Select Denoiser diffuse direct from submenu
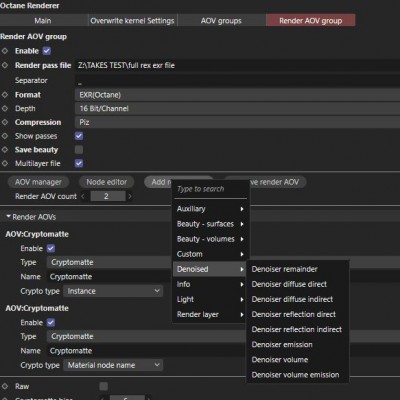The height and width of the screenshot is (400, 400). click(289, 284)
